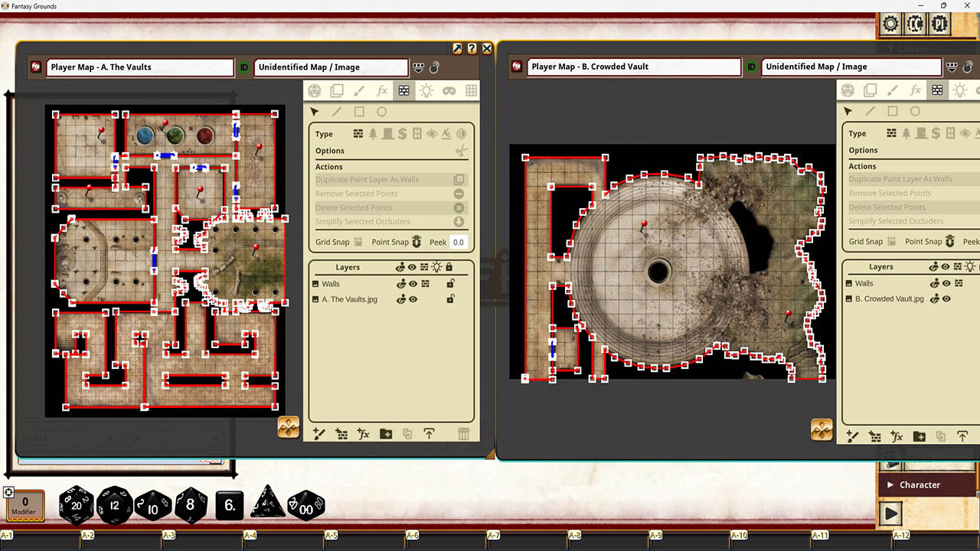Viewport: 980px width, 551px height.
Task: Choose the door occluder type in Vaults panel
Action: [387, 134]
